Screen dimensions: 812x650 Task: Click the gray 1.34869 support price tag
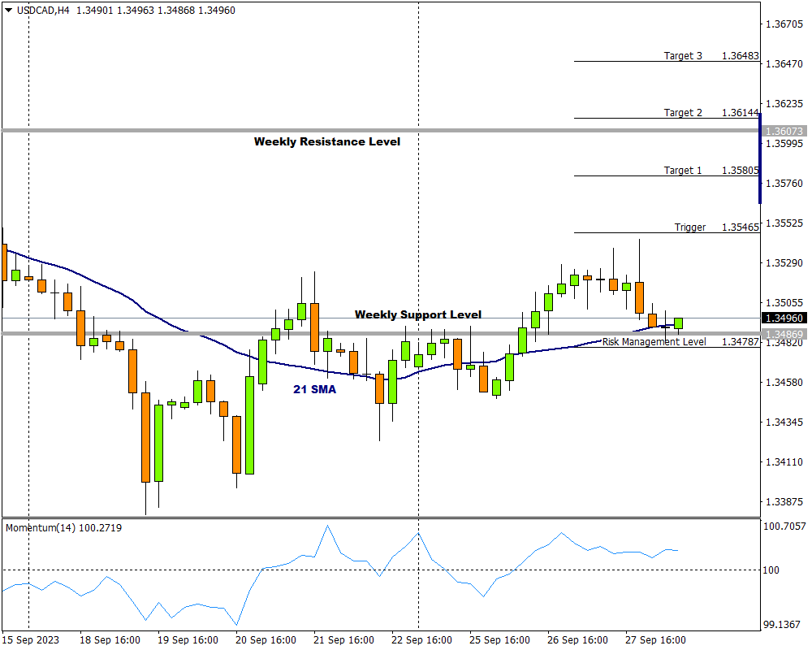click(784, 334)
